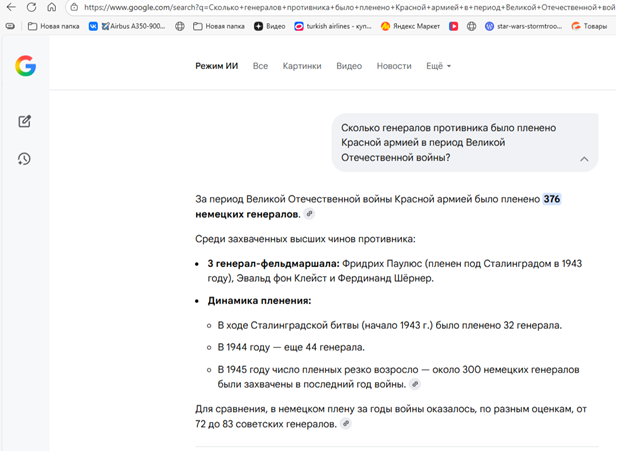
Task: Open the Новости tab
Action: point(393,66)
